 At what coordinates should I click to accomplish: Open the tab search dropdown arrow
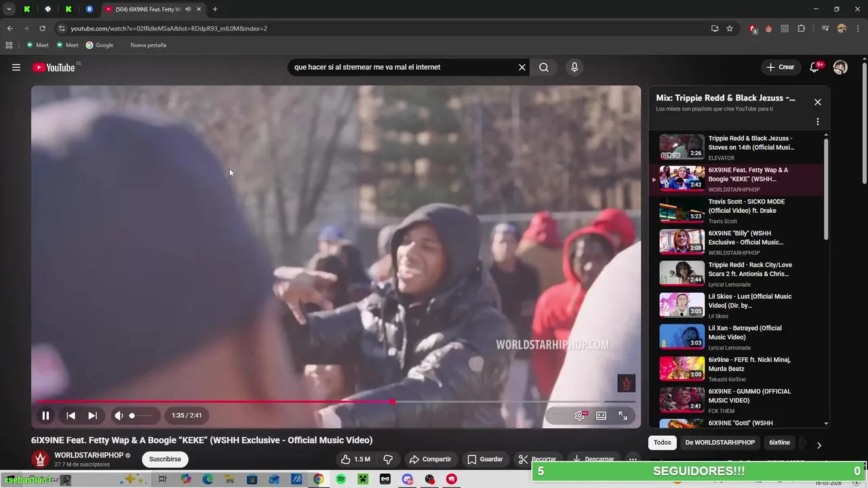9,9
